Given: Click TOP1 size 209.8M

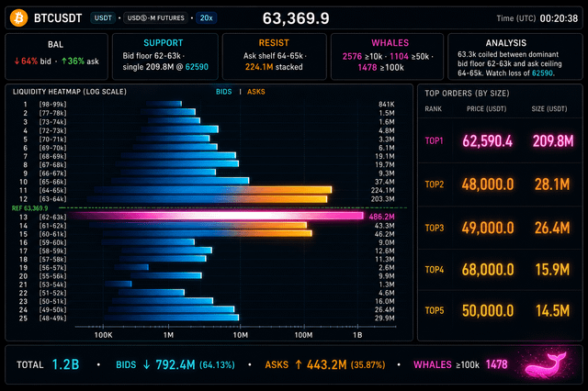Looking at the screenshot, I should [x=553, y=140].
